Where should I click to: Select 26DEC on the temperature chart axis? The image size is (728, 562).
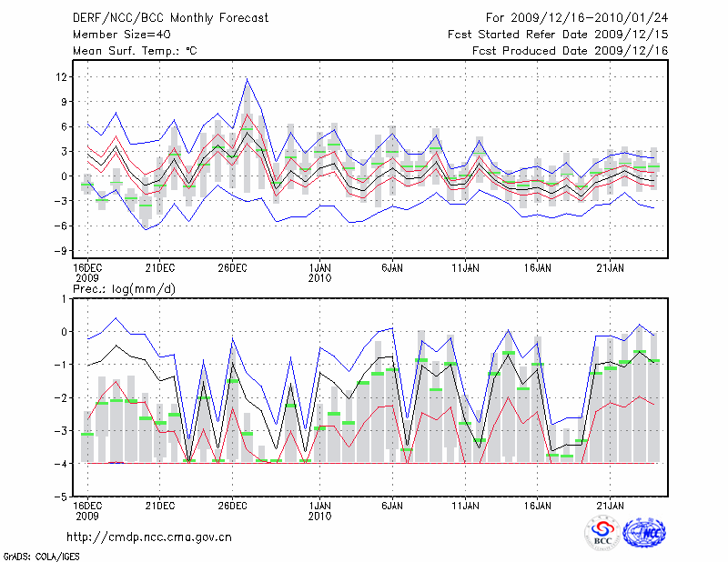[232, 268]
